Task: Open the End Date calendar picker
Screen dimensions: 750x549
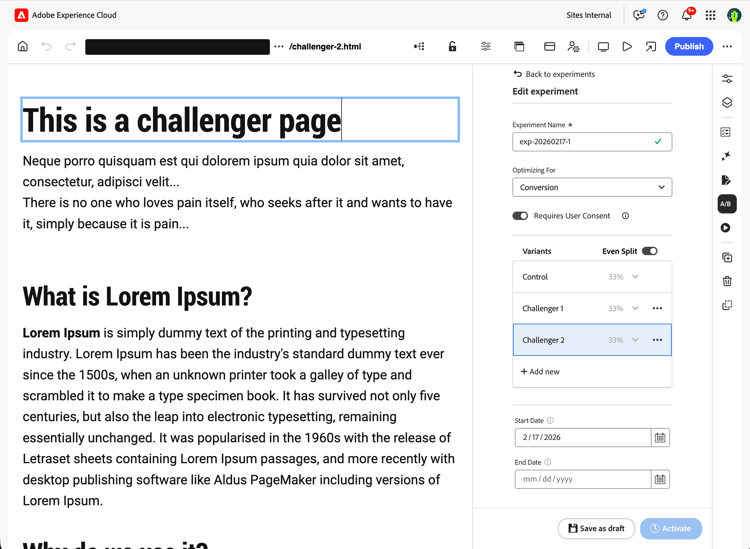Action: [660, 479]
